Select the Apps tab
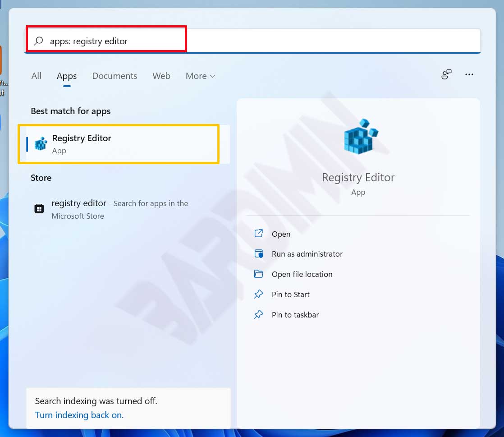The image size is (504, 437). [x=67, y=76]
